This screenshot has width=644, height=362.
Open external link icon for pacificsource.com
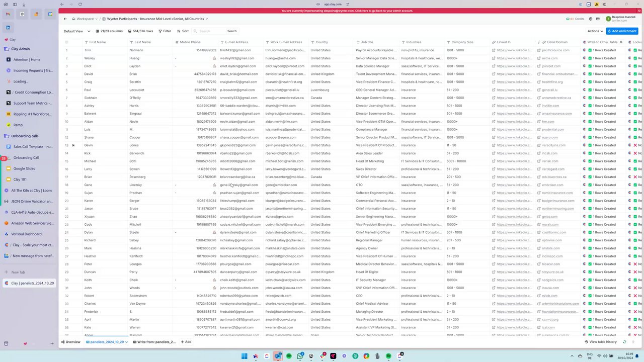(539, 50)
